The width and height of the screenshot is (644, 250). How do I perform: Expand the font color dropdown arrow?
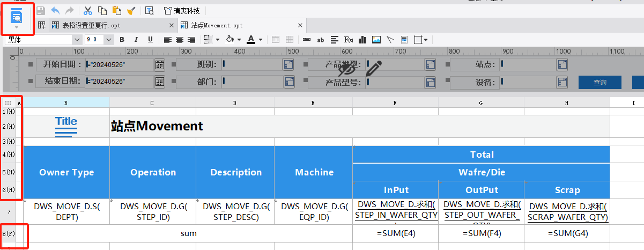261,39
